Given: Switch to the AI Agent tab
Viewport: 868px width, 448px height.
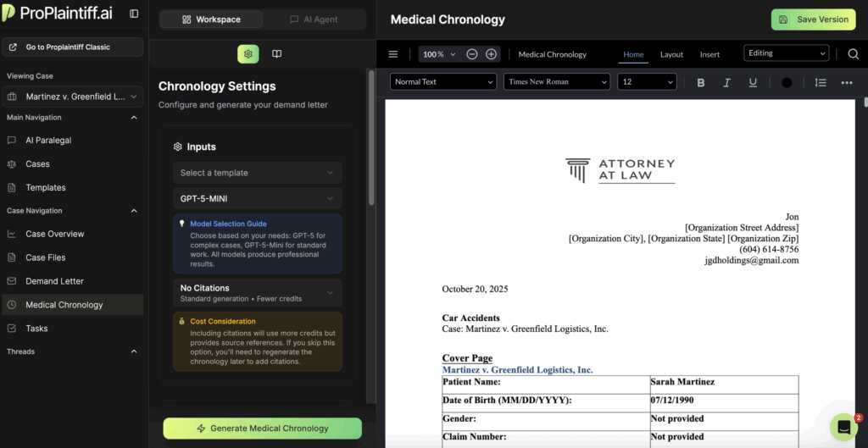Looking at the screenshot, I should click(x=314, y=19).
